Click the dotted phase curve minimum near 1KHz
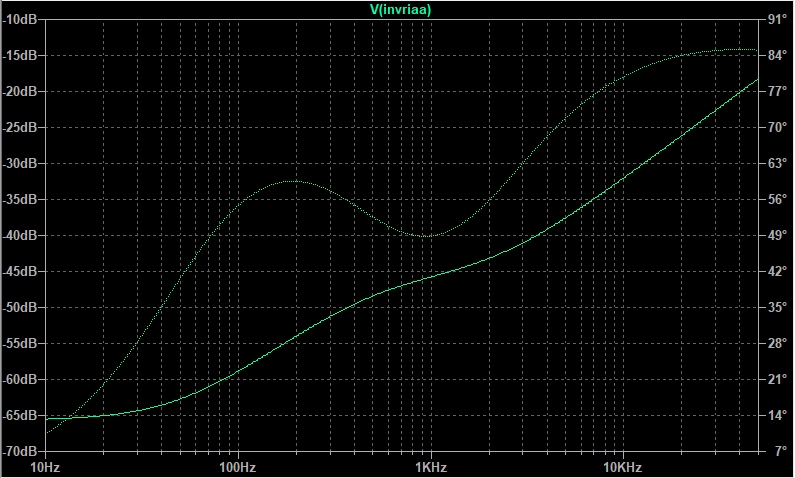 coord(426,236)
